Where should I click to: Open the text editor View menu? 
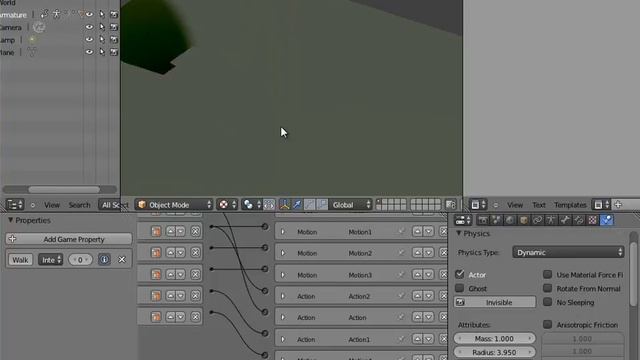pyautogui.click(x=515, y=205)
